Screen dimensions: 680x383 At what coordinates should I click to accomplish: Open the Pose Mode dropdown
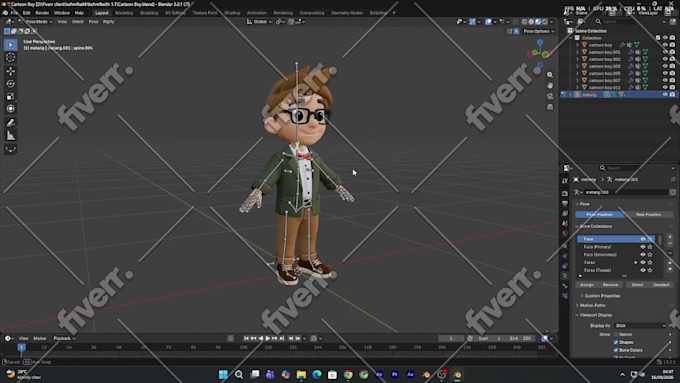pyautogui.click(x=35, y=22)
